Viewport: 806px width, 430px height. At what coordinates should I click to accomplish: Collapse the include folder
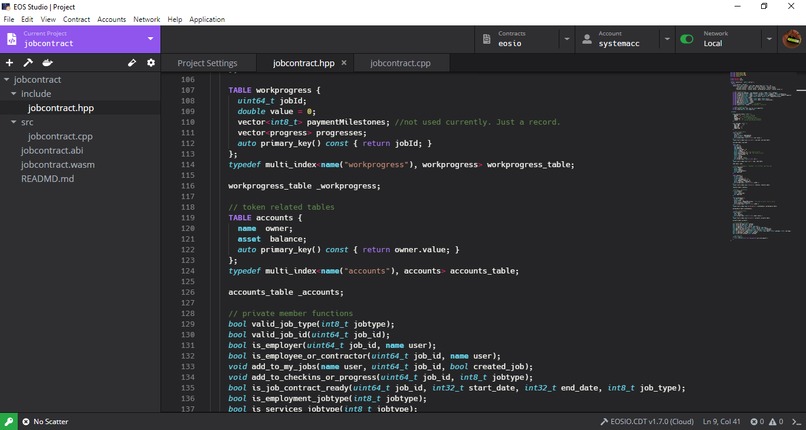[x=14, y=94]
